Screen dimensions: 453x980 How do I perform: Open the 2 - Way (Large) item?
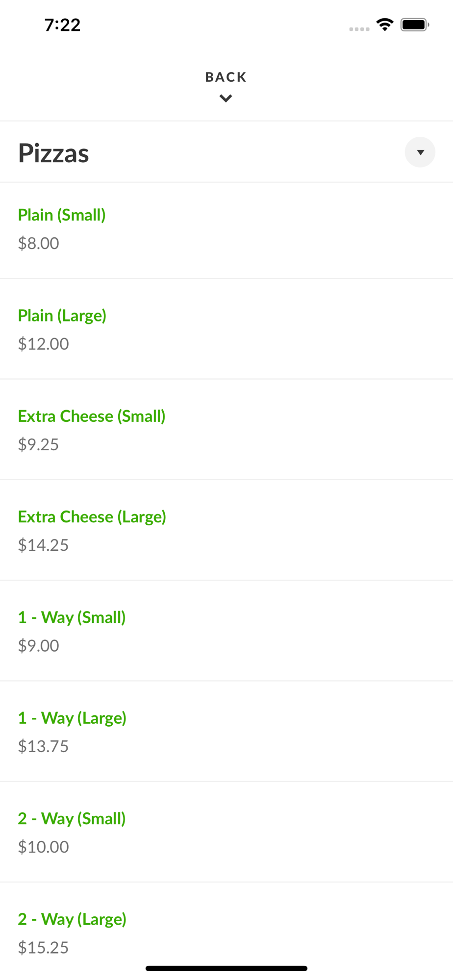coord(73,919)
